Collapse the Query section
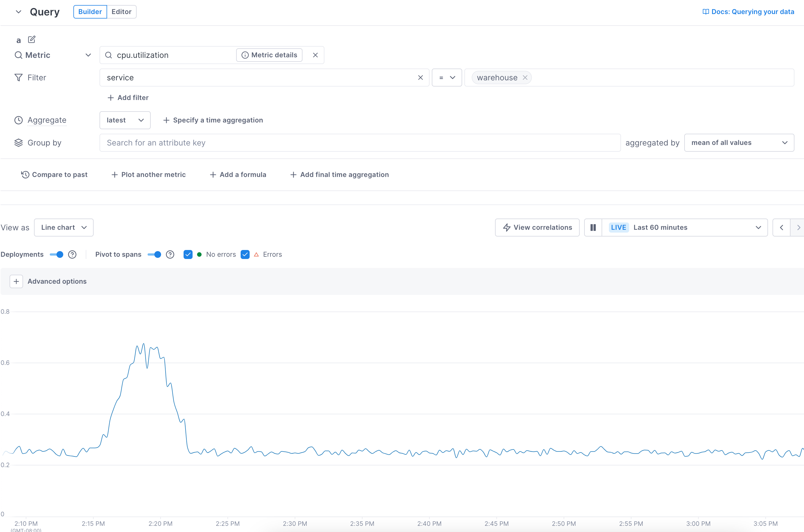Screen dimensions: 804x532 (19, 12)
